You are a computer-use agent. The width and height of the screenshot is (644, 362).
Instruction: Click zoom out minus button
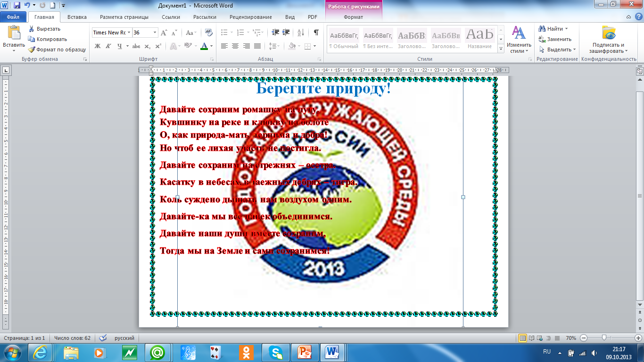pos(583,338)
